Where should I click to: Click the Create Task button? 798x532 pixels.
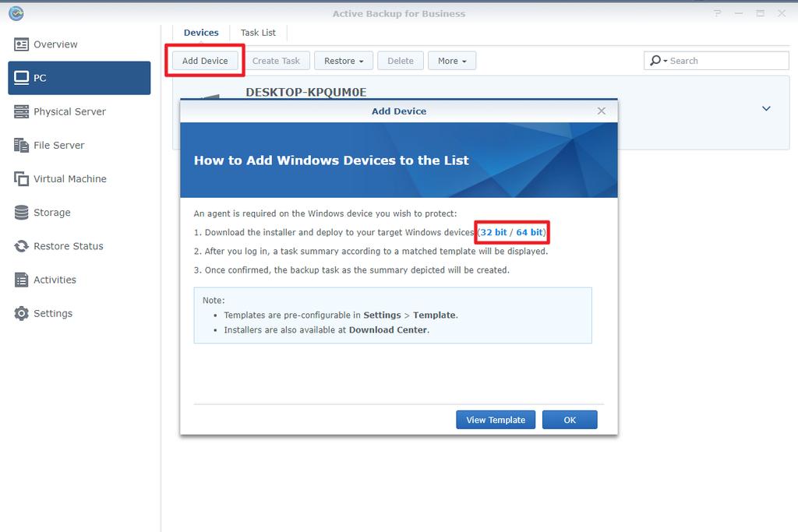point(276,61)
